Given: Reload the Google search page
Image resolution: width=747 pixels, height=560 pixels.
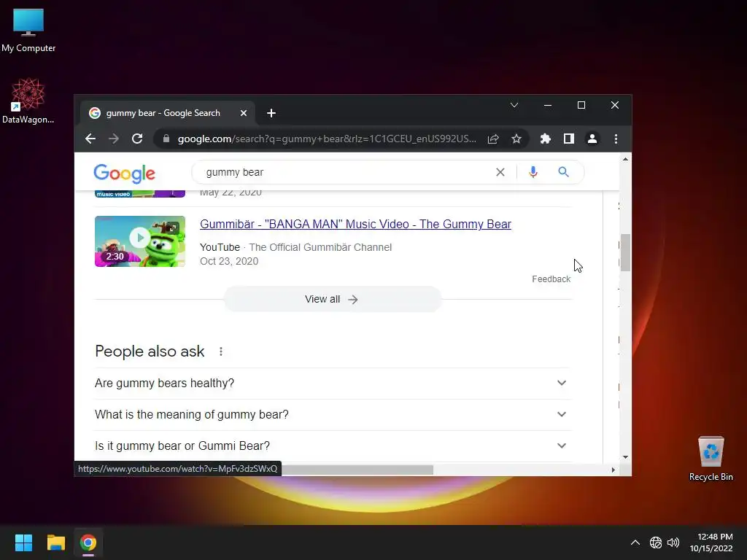Looking at the screenshot, I should [136, 139].
